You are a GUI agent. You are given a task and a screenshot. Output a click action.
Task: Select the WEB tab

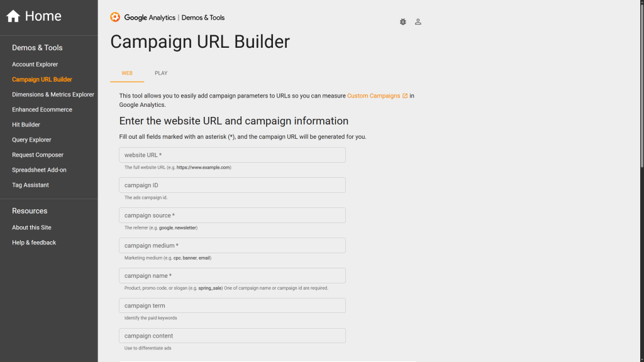(127, 74)
